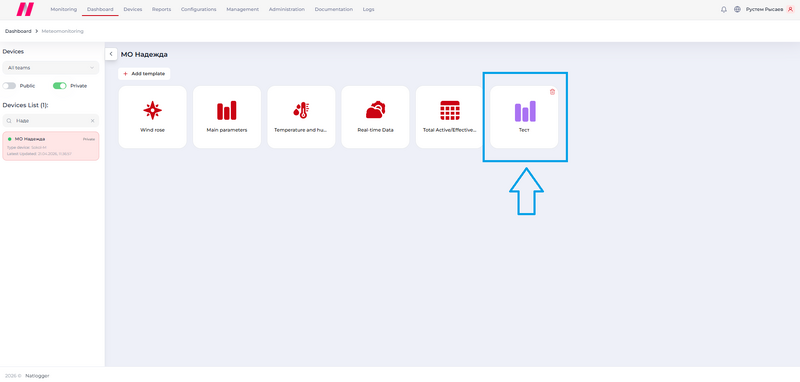Open the language globe icon
Screen dimensions: 800x382
[x=737, y=9]
